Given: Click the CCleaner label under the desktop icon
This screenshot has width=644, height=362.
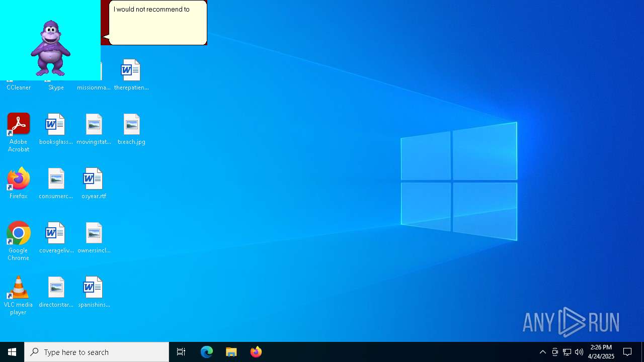Looking at the screenshot, I should point(19,87).
